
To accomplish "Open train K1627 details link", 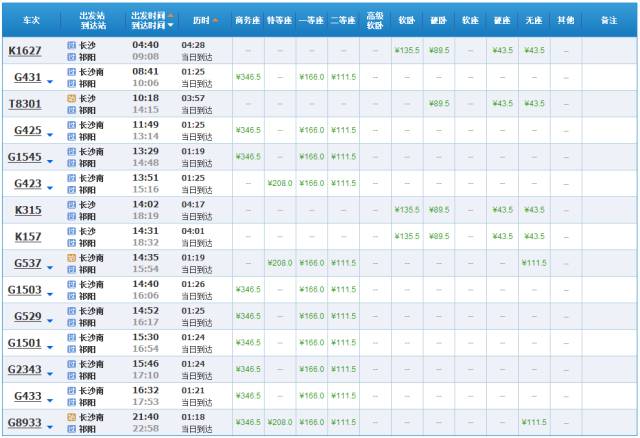I will coord(25,51).
